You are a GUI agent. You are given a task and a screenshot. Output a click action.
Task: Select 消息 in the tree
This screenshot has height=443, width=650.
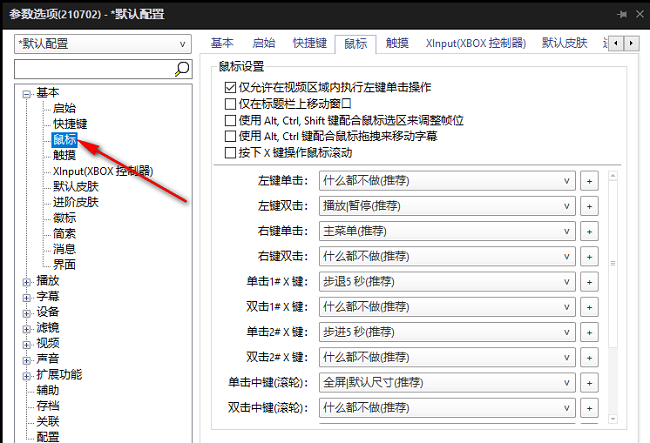coord(64,249)
